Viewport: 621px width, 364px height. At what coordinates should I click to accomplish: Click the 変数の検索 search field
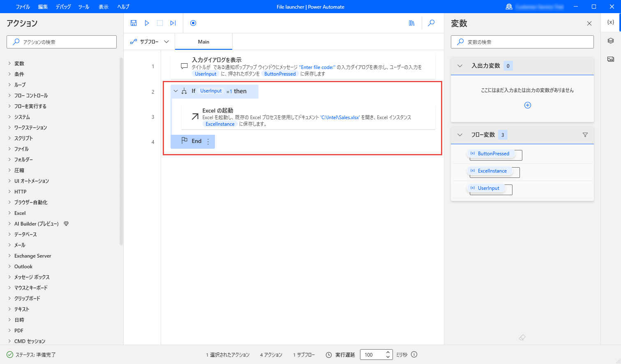click(522, 42)
